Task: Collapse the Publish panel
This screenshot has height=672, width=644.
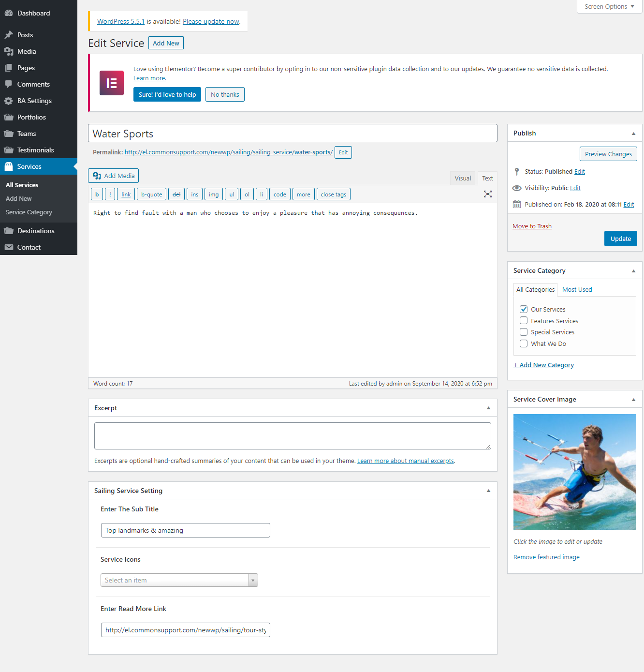Action: 633,134
